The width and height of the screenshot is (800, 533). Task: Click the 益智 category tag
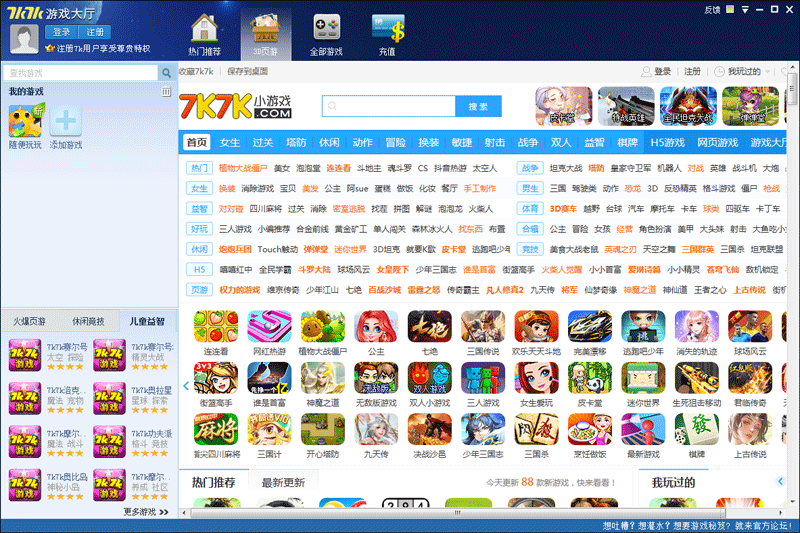click(x=199, y=209)
